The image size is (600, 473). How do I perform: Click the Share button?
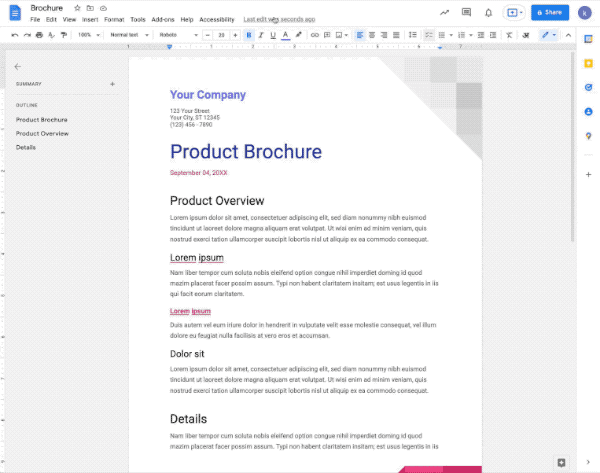click(x=550, y=13)
